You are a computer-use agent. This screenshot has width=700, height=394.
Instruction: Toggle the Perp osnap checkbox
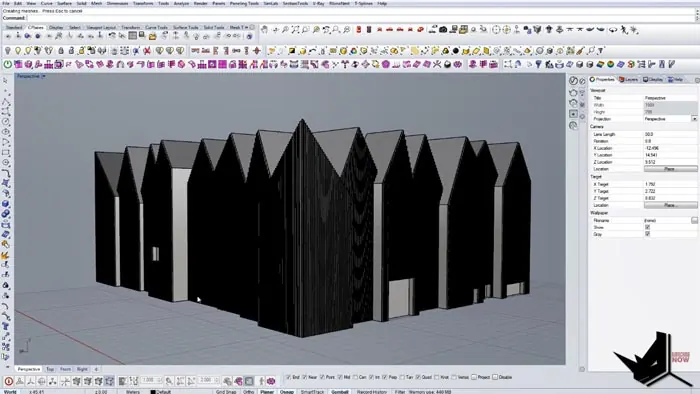[x=385, y=377]
